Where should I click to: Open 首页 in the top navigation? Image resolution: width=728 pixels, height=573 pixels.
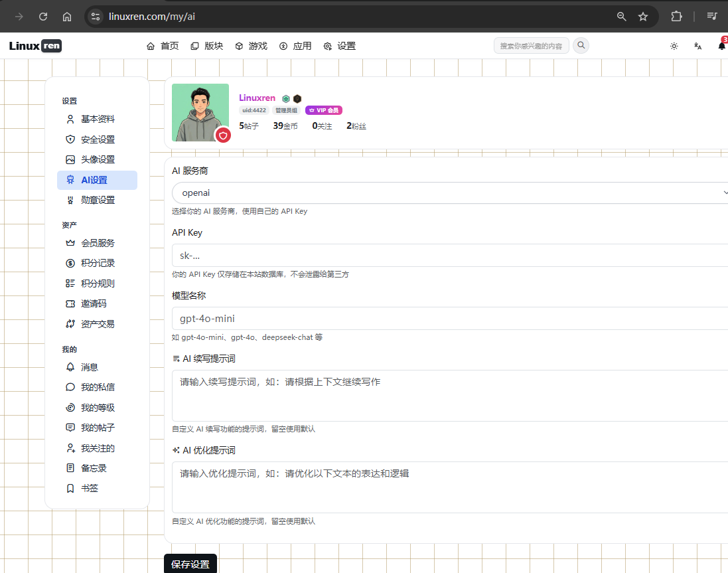163,46
